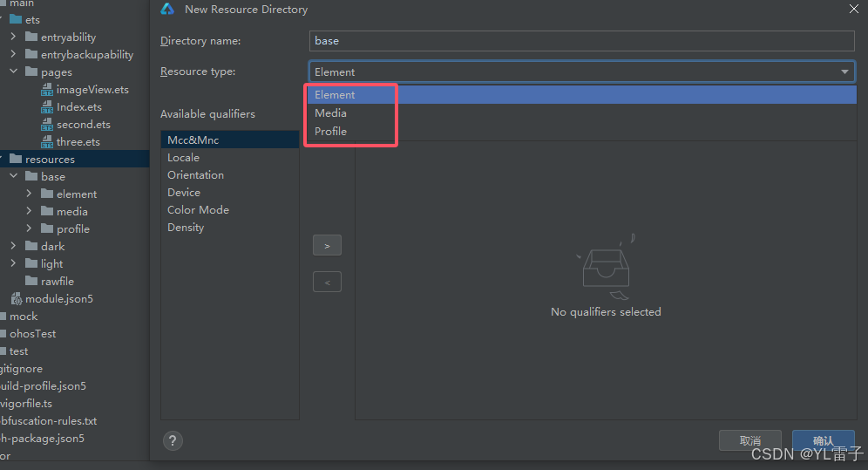Click the second.ets file icon
This screenshot has height=470, width=868.
[47, 125]
